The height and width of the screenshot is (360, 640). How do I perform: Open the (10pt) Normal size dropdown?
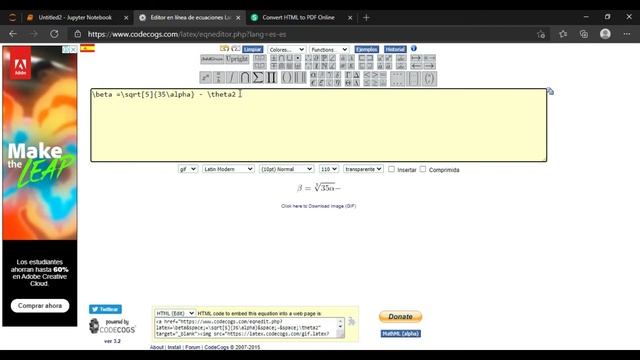click(x=287, y=169)
